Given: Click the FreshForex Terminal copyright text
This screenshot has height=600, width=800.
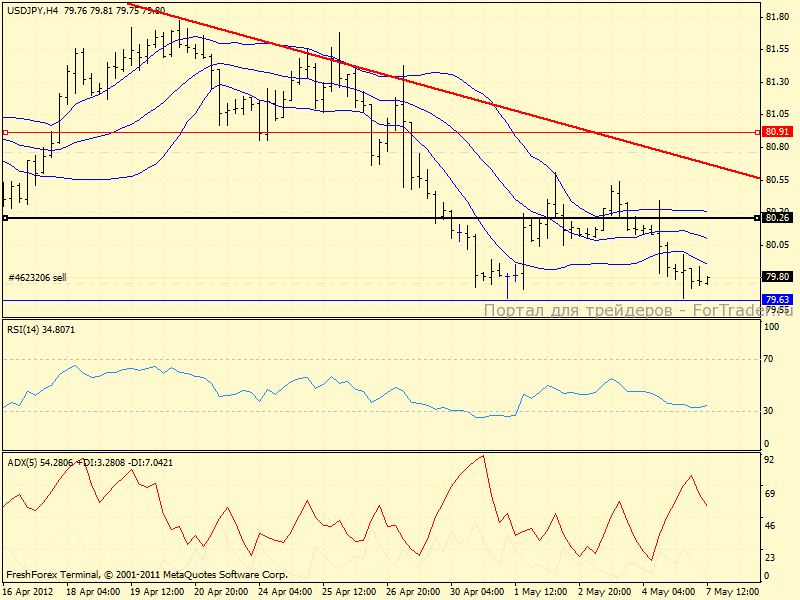Looking at the screenshot, I should [147, 575].
